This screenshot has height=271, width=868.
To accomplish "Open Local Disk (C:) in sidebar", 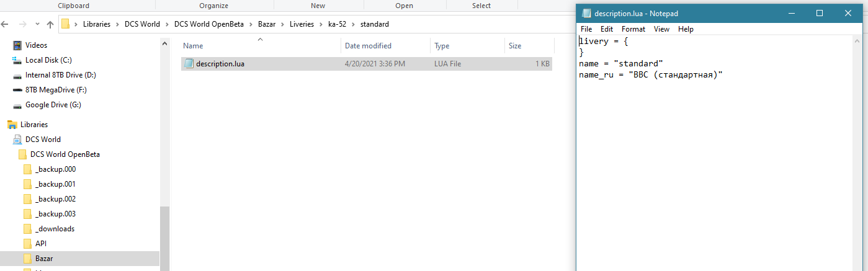I will tap(48, 60).
